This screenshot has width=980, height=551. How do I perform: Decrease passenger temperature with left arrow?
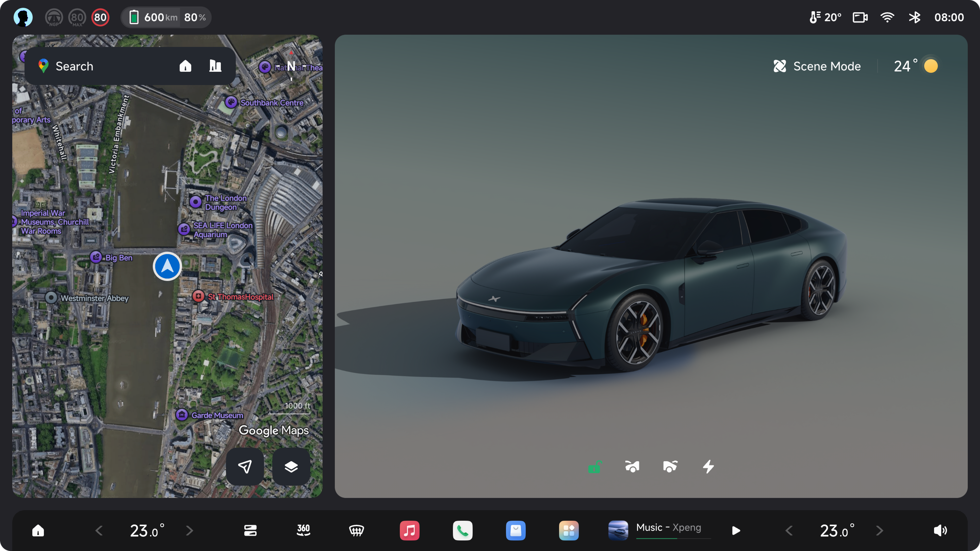pyautogui.click(x=789, y=530)
